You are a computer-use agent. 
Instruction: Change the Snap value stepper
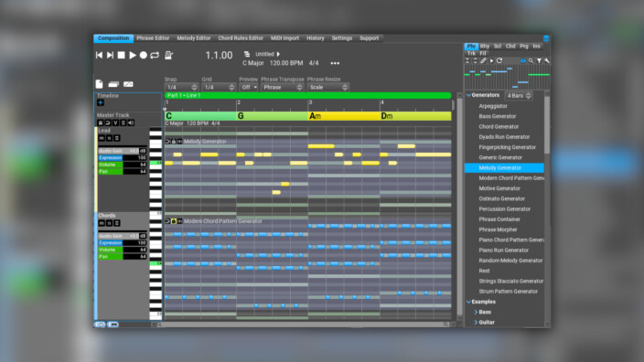point(194,88)
